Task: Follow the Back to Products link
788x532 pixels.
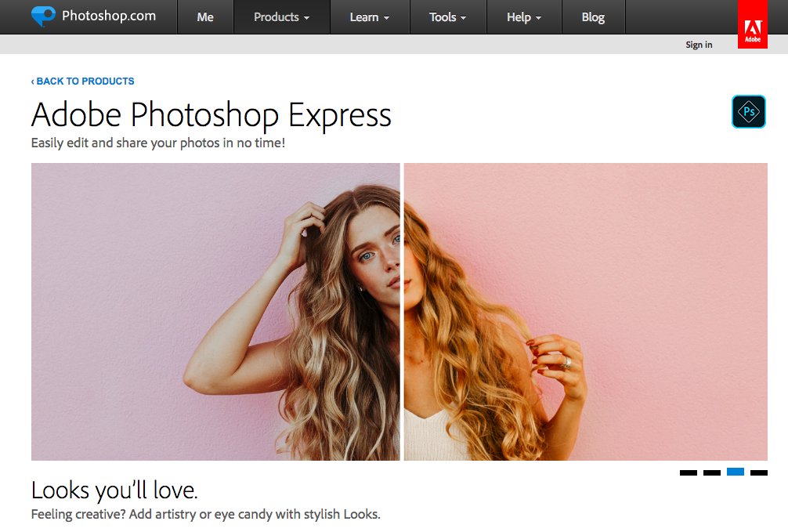Action: tap(82, 81)
